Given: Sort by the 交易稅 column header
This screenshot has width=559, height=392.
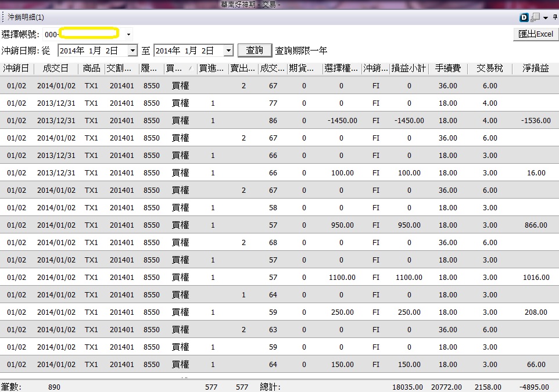Looking at the screenshot, I should [489, 68].
